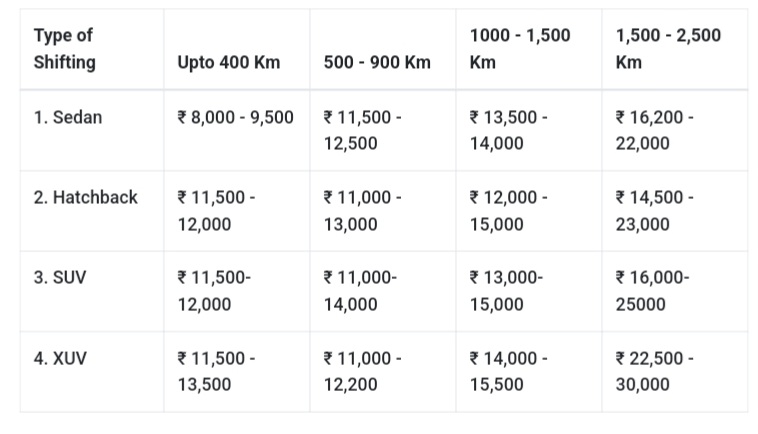Viewport: 758px width, 434px height.
Task: Select Sedan price ₹ 11,500 - 12,500 cell
Action: 363,130
